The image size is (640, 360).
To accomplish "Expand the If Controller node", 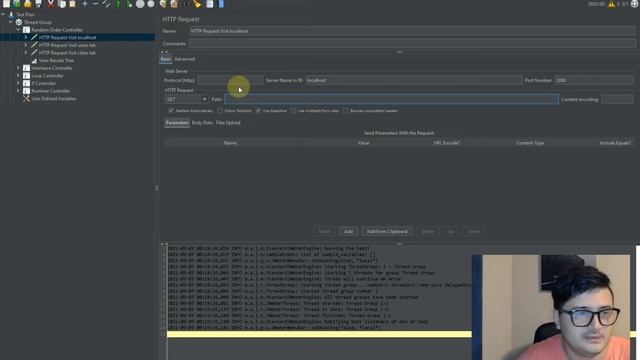I will [18, 83].
